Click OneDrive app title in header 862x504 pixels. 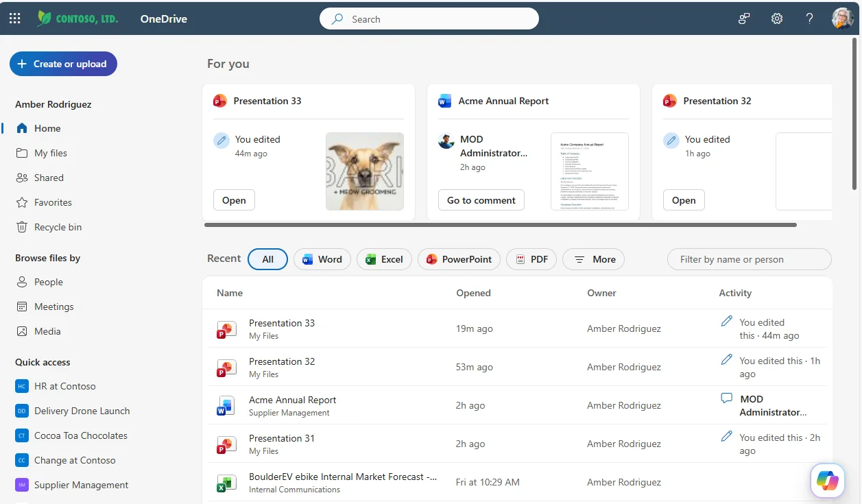pyautogui.click(x=164, y=19)
